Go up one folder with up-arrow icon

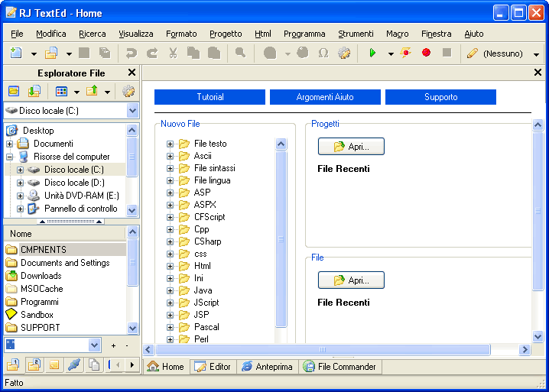tap(92, 92)
